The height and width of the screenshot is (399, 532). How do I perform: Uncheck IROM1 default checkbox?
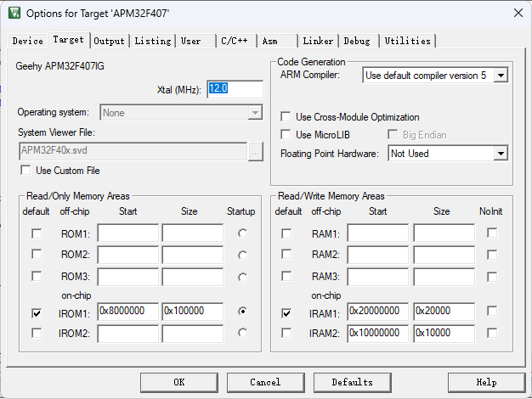coord(37,313)
